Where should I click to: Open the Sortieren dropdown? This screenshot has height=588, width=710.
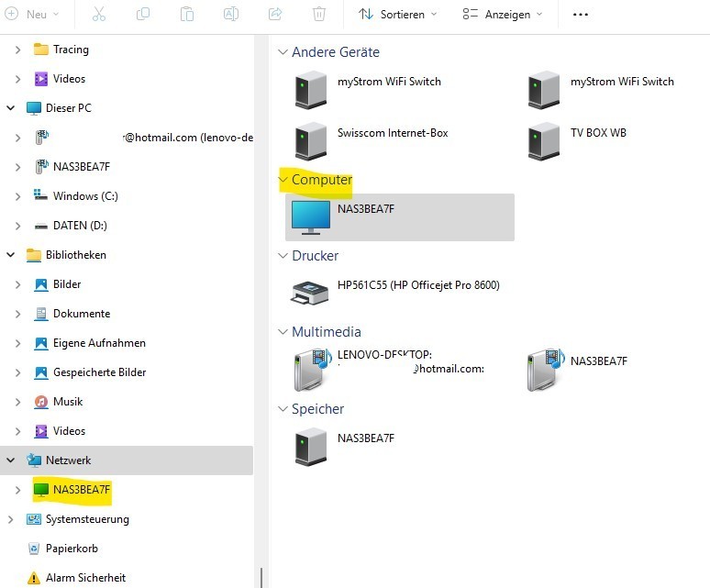point(397,14)
